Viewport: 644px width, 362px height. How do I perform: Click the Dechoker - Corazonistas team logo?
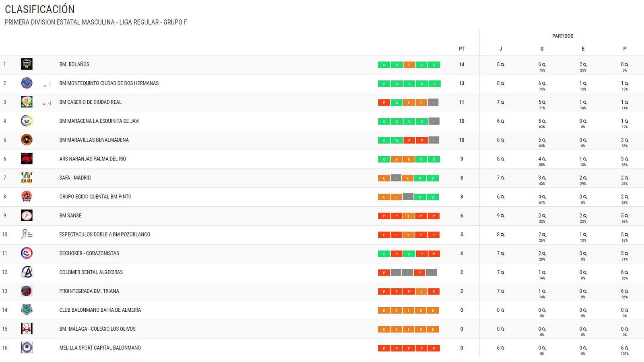click(27, 253)
